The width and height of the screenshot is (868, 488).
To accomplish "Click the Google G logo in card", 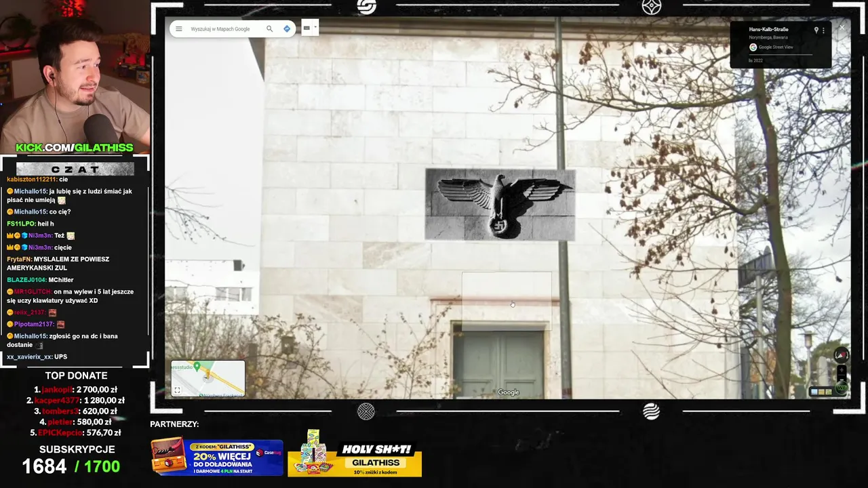I will [753, 47].
